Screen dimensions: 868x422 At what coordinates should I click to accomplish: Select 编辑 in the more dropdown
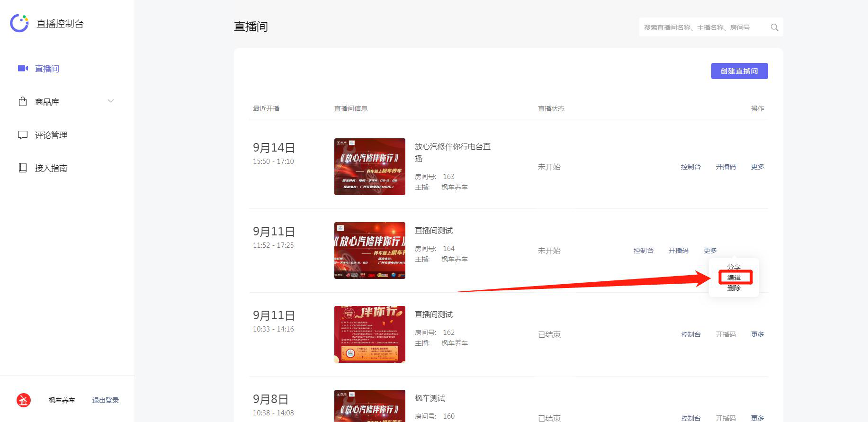tap(734, 278)
